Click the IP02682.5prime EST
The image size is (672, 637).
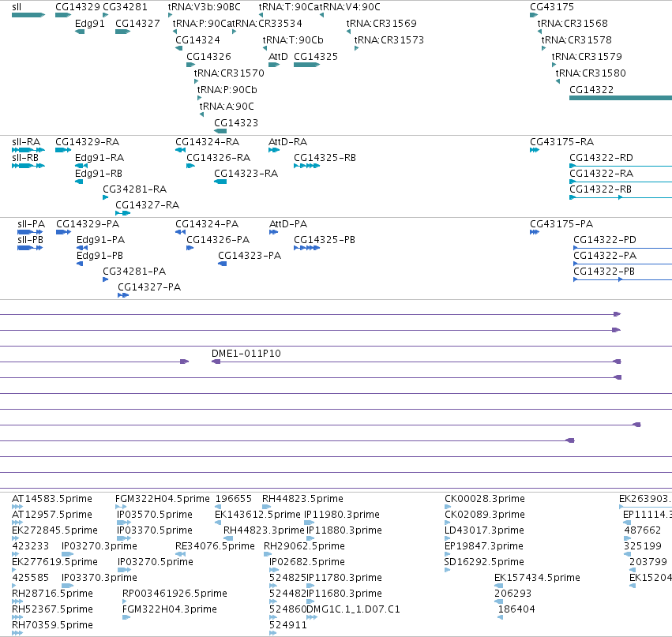[x=274, y=570]
